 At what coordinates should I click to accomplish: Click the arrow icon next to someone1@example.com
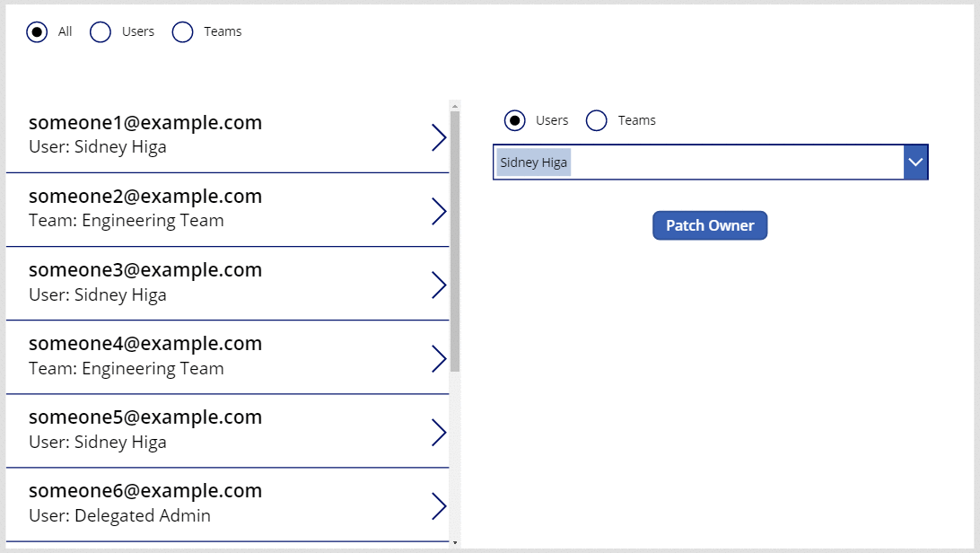(438, 137)
